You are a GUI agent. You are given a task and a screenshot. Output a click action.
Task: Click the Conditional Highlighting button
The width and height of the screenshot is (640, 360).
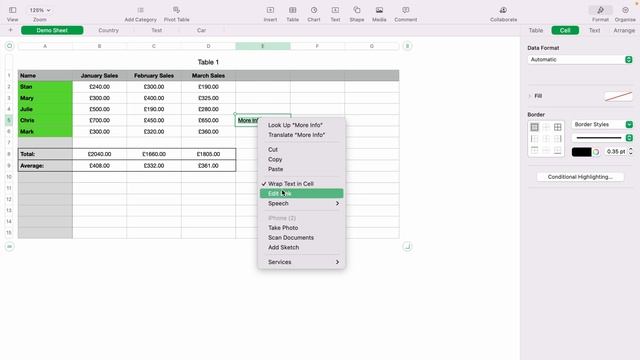(580, 177)
